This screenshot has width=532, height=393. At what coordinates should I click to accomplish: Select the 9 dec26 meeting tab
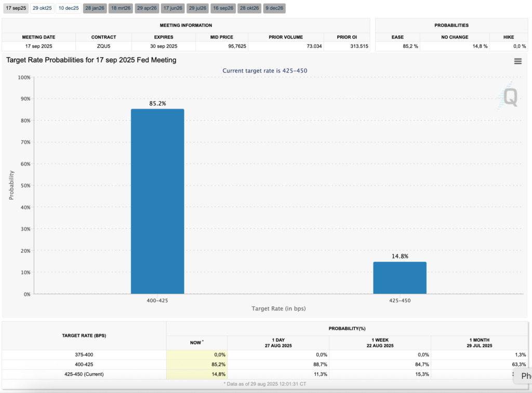pos(274,8)
